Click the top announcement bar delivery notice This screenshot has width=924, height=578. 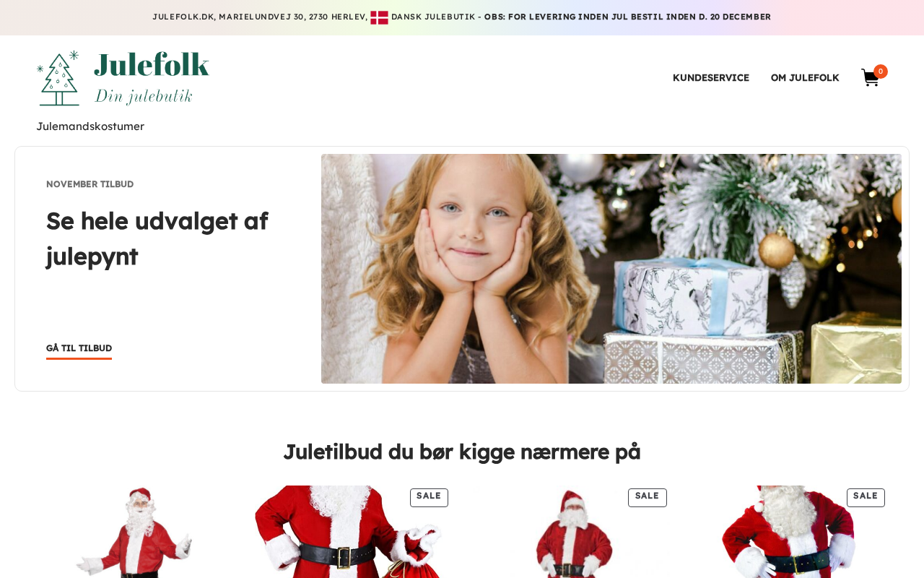[x=627, y=17]
